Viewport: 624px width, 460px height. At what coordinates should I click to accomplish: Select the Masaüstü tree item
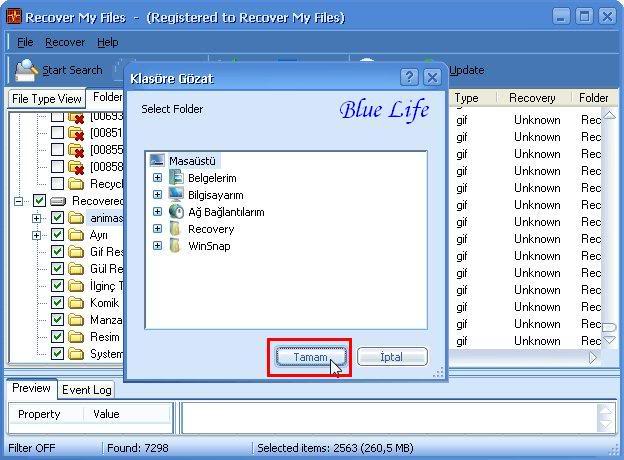192,161
